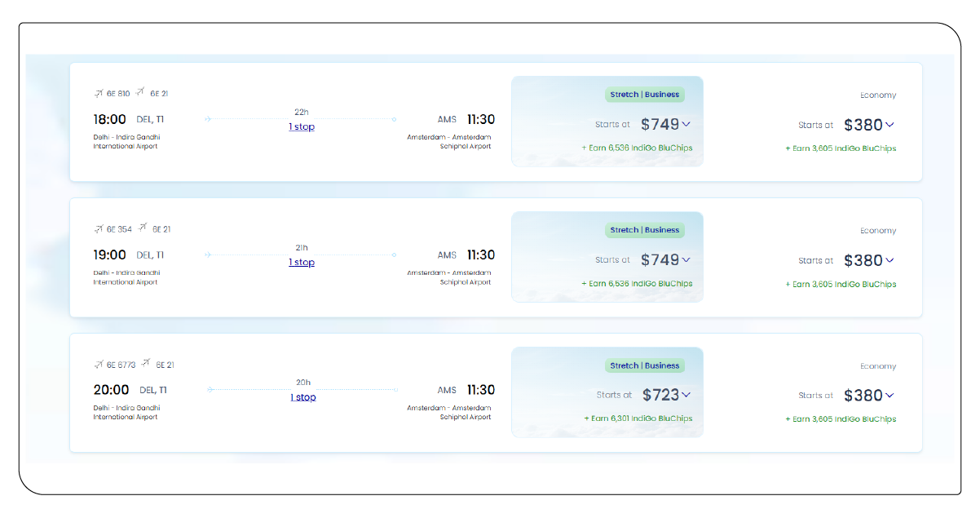Click the airplane icon beside 6E 21 on first flight
The image size is (980, 518).
pos(140,93)
